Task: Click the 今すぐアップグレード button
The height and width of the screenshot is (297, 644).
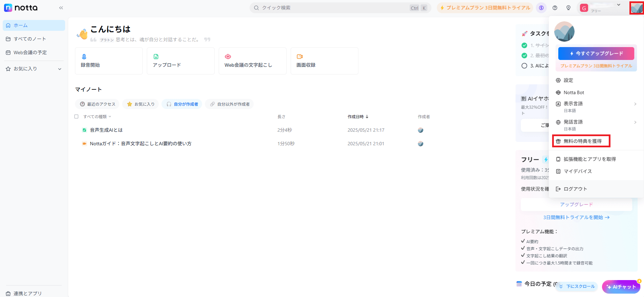Action: 596,54
